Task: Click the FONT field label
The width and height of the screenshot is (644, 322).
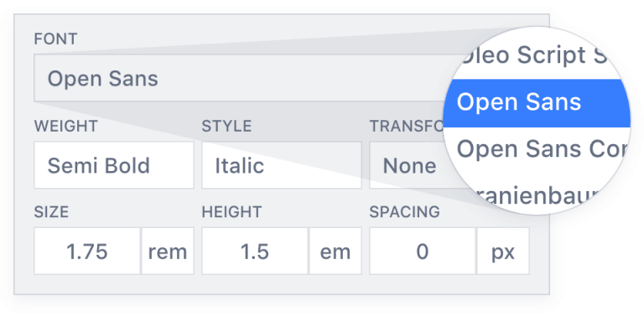Action: click(55, 39)
